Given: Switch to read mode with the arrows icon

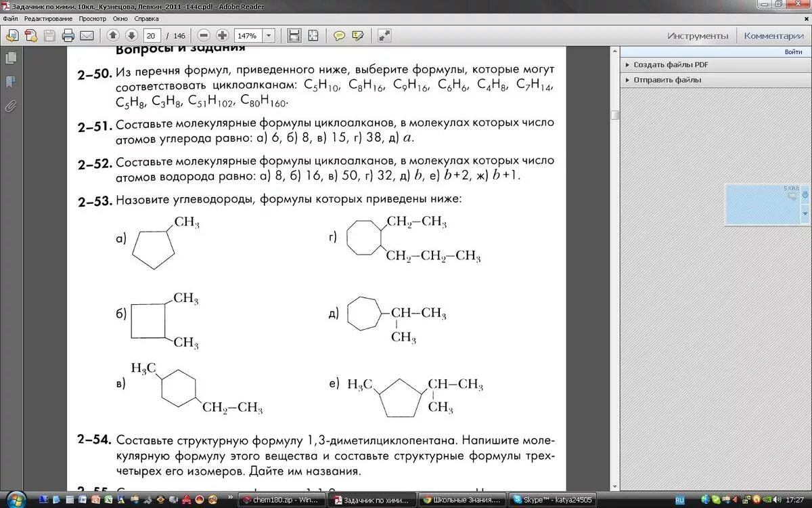Looking at the screenshot, I should coord(384,35).
